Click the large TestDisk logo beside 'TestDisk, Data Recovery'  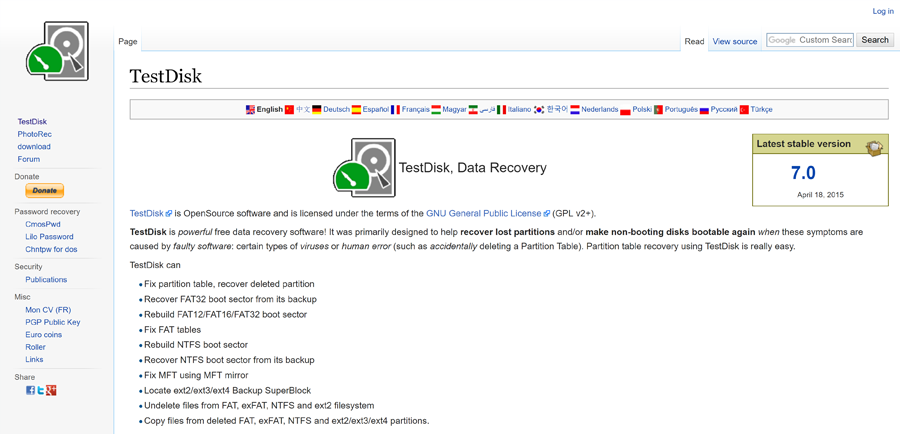click(364, 168)
